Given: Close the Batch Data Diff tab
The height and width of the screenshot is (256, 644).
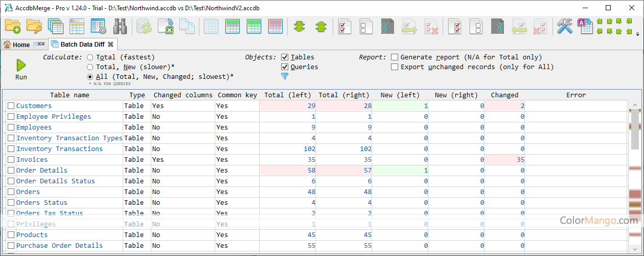Looking at the screenshot, I should [110, 45].
